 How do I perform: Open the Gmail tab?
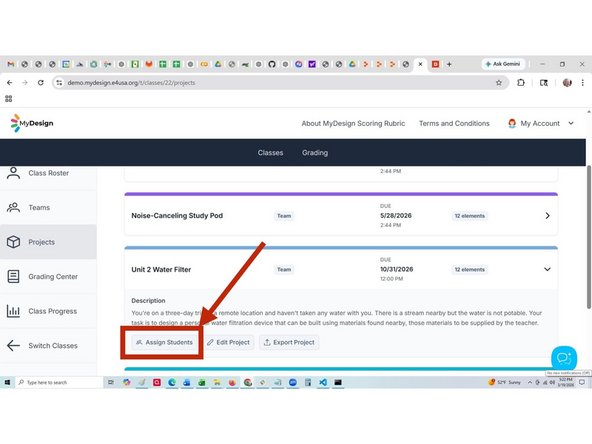coord(11,64)
